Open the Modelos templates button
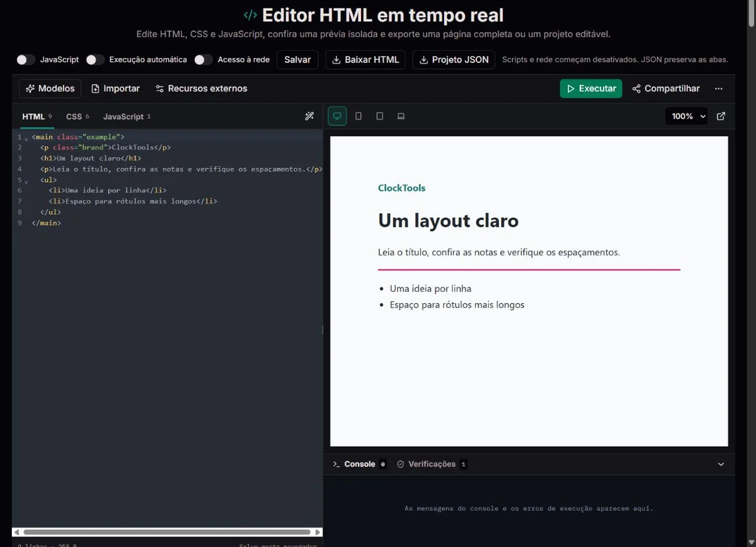This screenshot has height=547, width=756. (x=50, y=89)
